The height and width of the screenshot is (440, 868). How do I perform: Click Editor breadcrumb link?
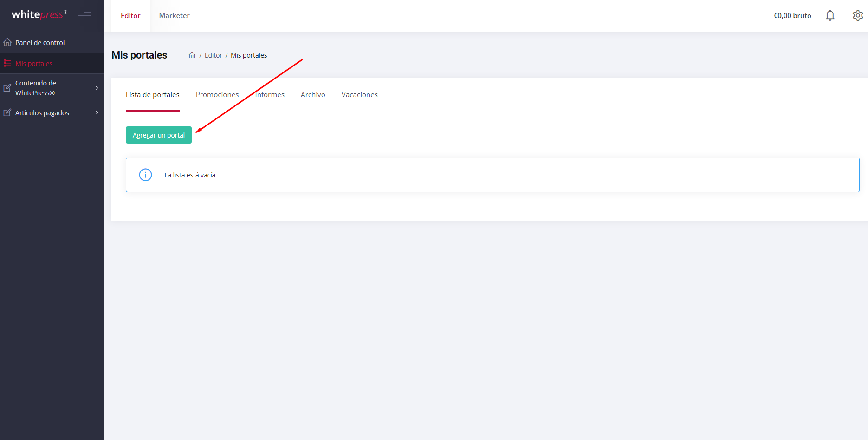tap(214, 55)
